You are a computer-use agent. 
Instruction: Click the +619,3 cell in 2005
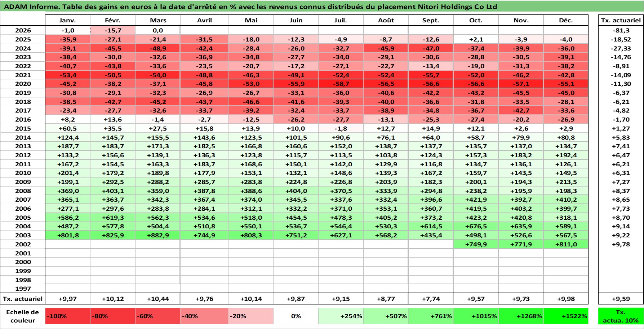tap(113, 218)
